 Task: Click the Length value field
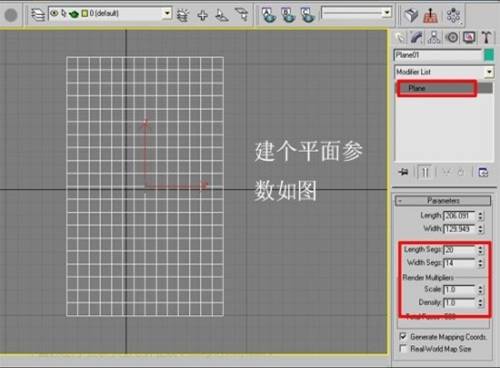[460, 216]
